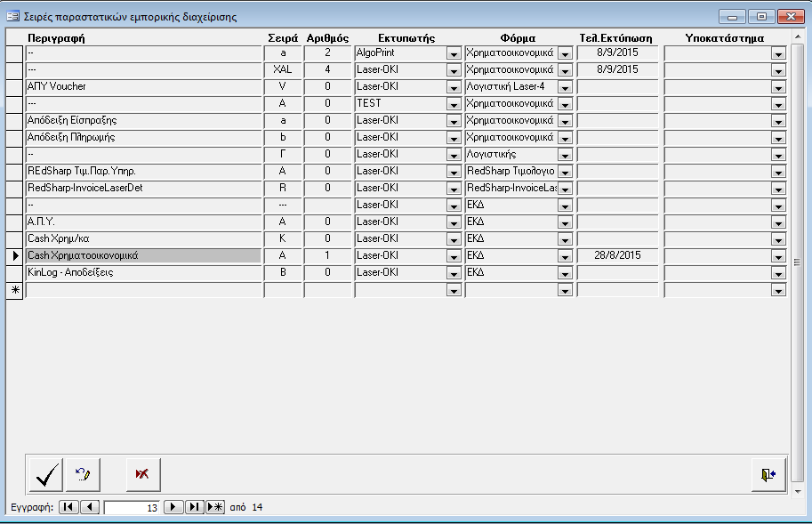Viewport: 812px width, 524px height.
Task: Click the undo changes pencil button
Action: point(84,475)
